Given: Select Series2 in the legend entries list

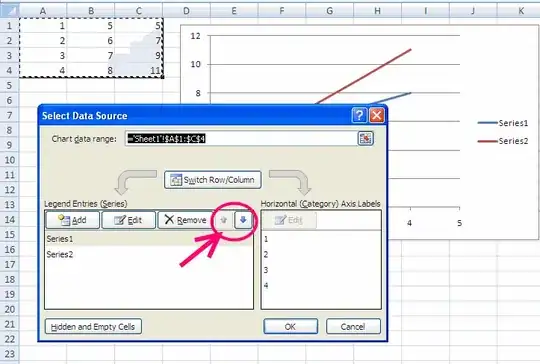Looking at the screenshot, I should [149, 254].
